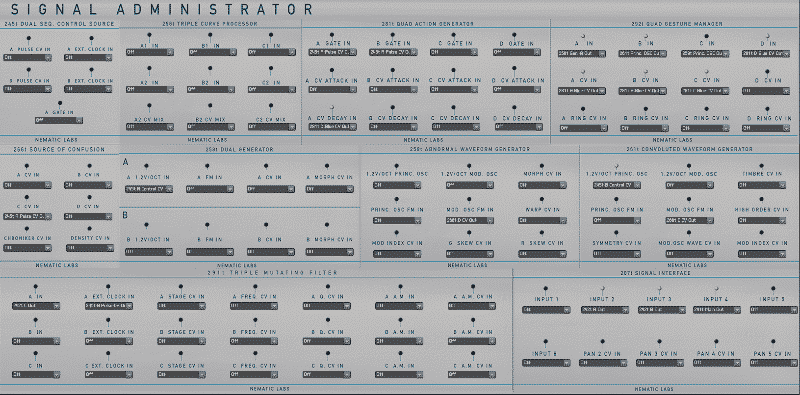Viewport: 800px width, 395px height.
Task: Select the C CV Attack In jack
Action: (453, 70)
